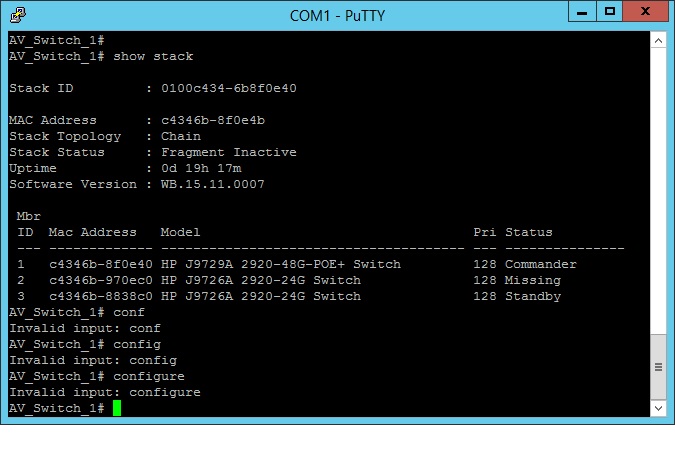This screenshot has width=675, height=460.
Task: Click the Standby status of member 3
Action: (533, 296)
